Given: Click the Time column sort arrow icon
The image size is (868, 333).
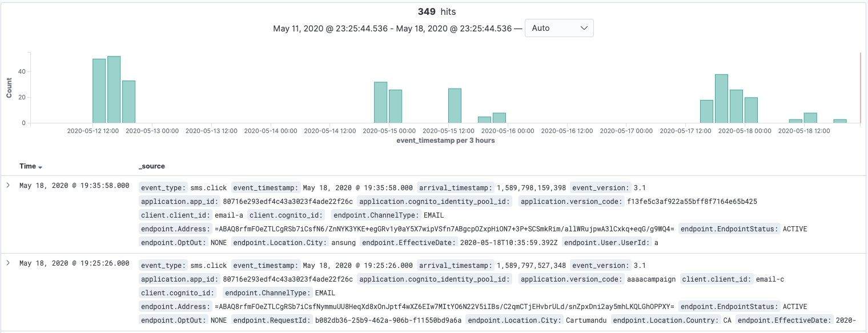Looking at the screenshot, I should click(41, 167).
